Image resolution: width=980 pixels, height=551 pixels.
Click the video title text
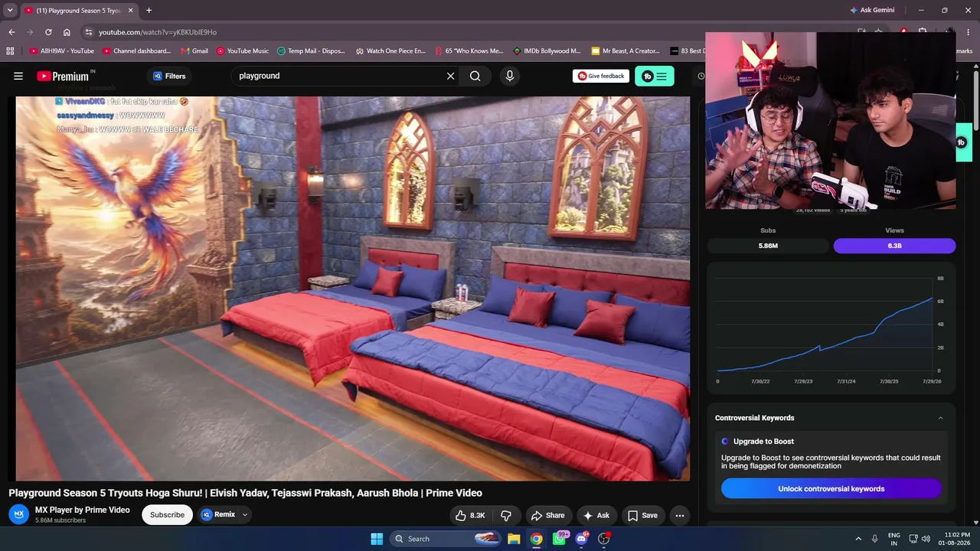pyautogui.click(x=245, y=493)
